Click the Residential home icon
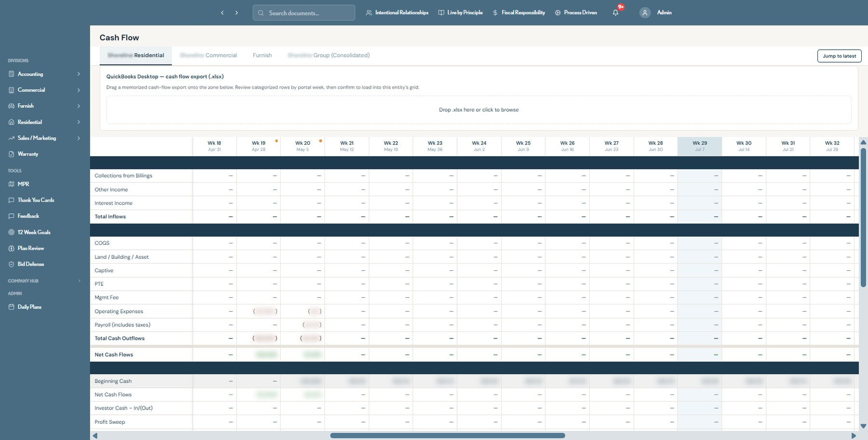Screen dimensions: 868x440 point(12,122)
